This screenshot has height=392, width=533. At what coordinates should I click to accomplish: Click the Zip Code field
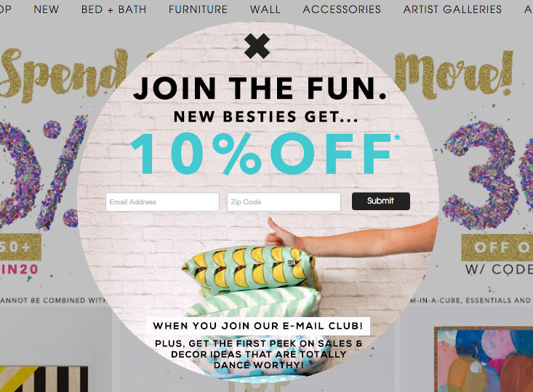(284, 202)
